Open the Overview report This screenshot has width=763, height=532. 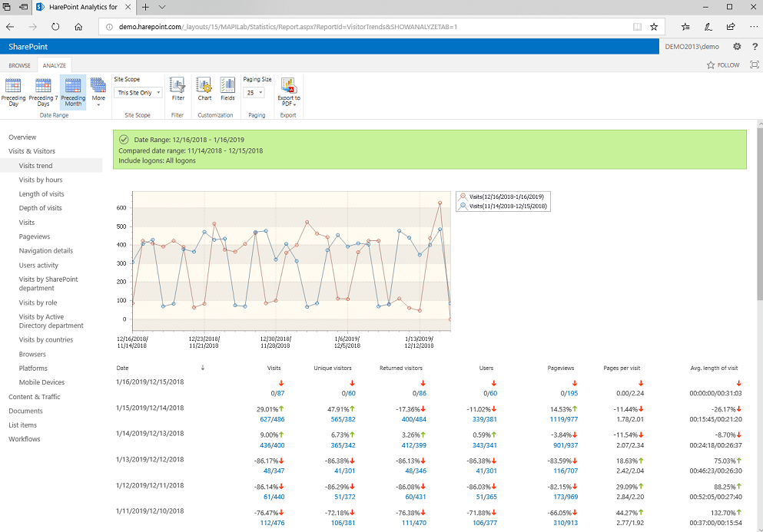point(22,137)
